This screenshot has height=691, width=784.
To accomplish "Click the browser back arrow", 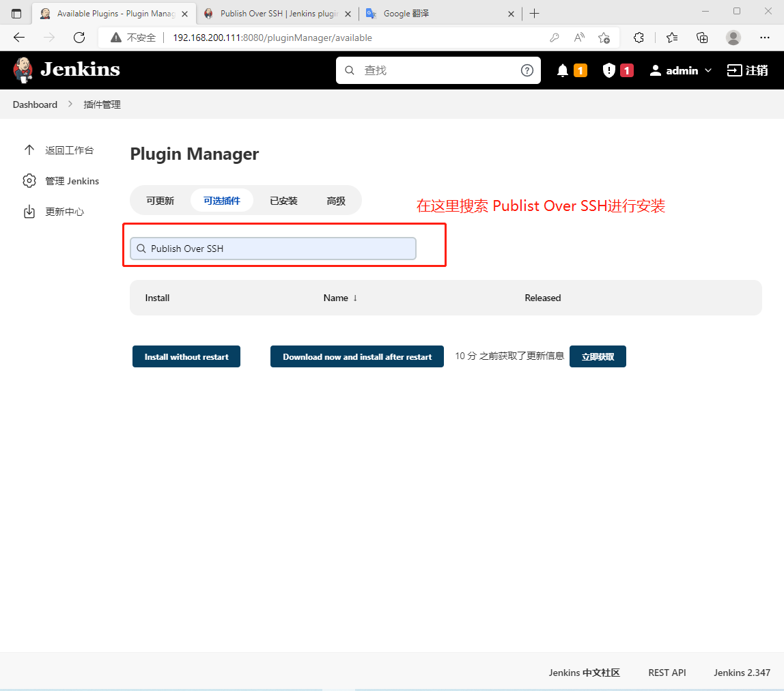I will (x=19, y=38).
